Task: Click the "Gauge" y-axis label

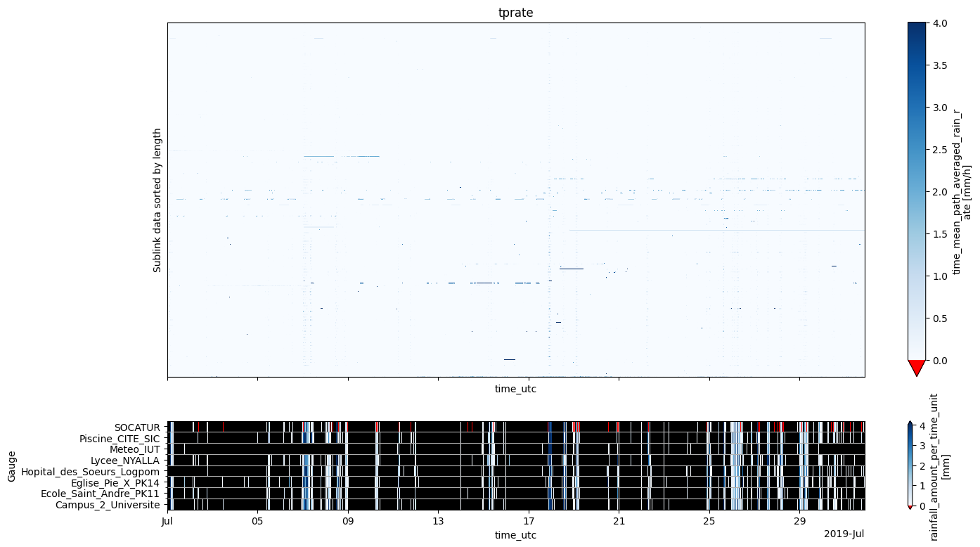Action: point(12,466)
